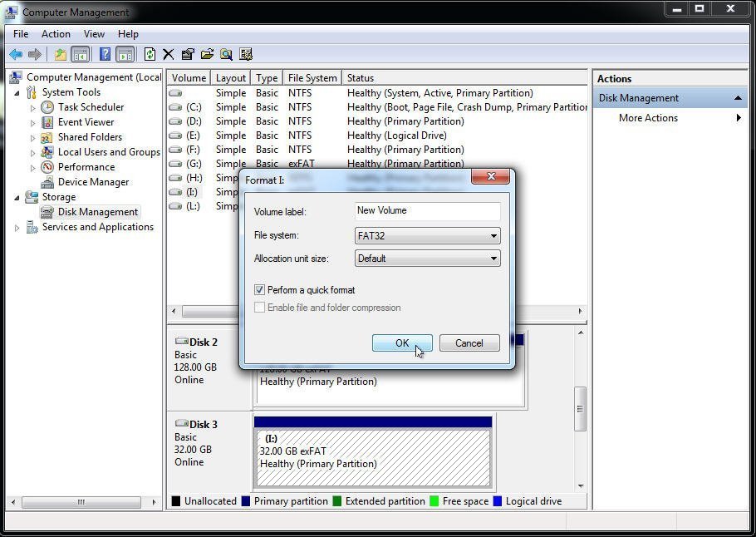Click the Local Users and Groups icon

(x=47, y=152)
